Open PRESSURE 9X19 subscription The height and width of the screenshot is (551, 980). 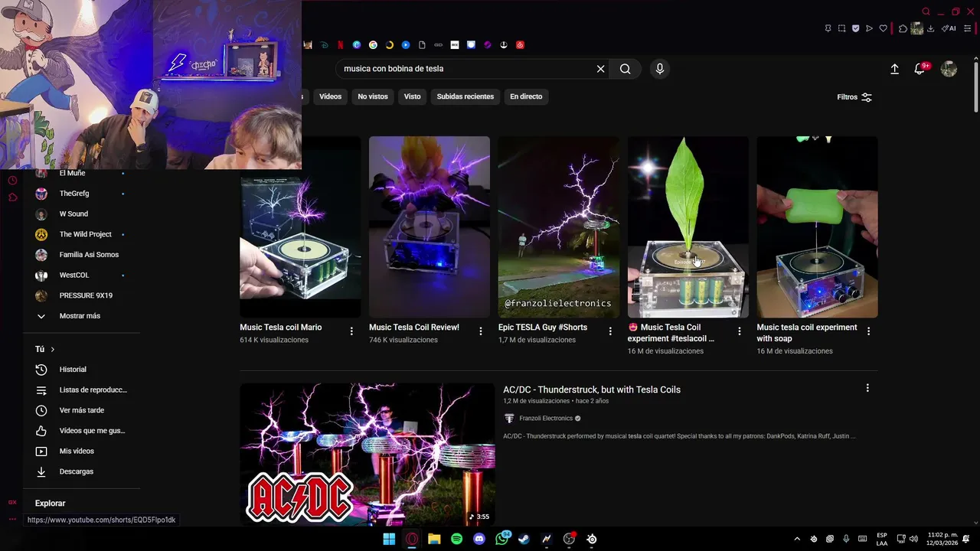(86, 295)
